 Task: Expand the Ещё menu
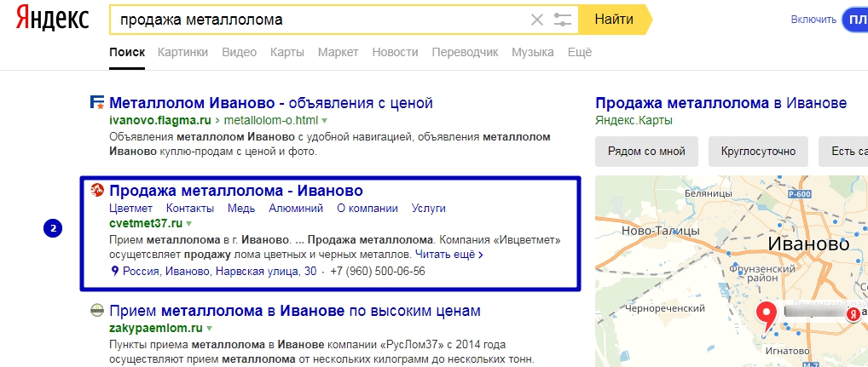(x=580, y=53)
